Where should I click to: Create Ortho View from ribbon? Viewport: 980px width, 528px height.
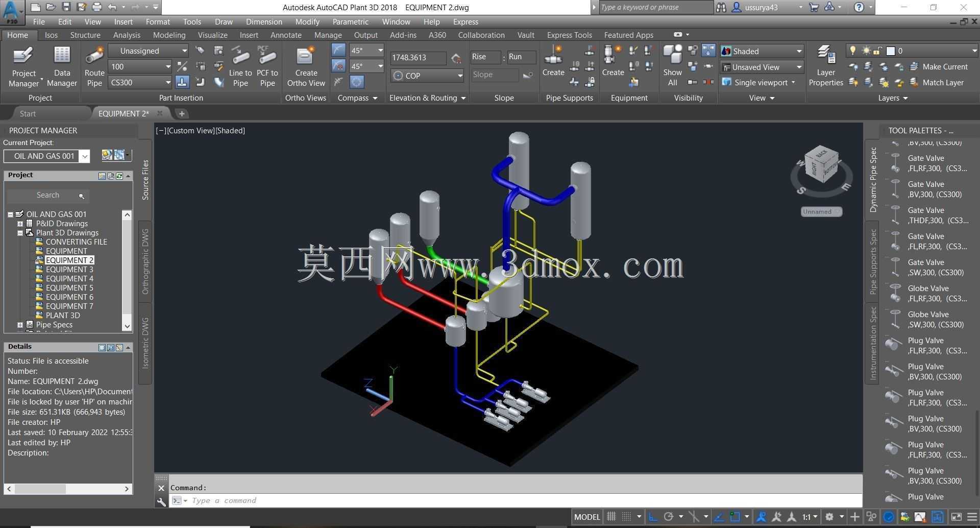tap(306, 66)
